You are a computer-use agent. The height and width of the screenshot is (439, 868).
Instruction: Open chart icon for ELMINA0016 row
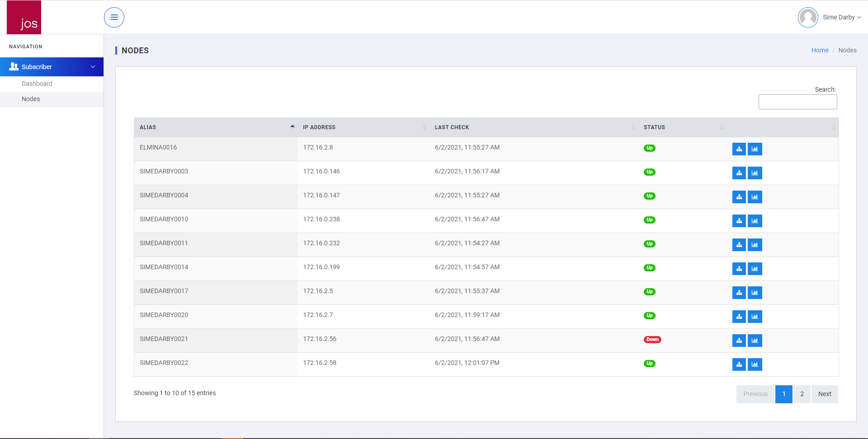pos(755,149)
